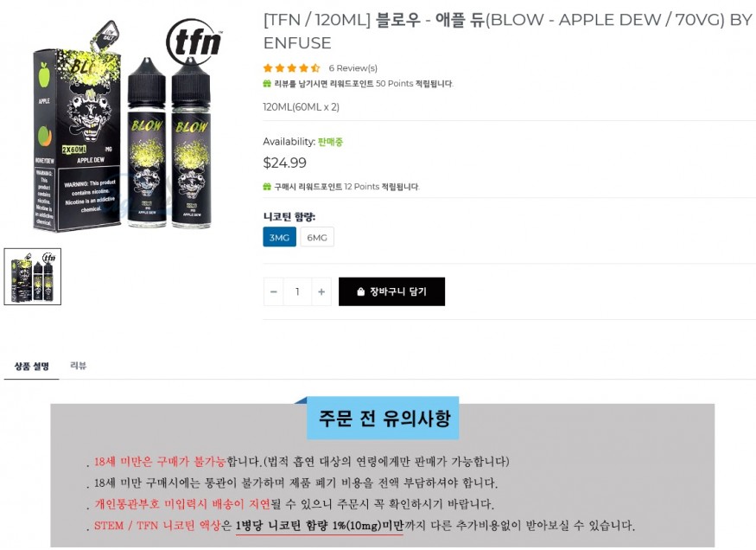This screenshot has width=756, height=550.
Task: Click the gift icon beside purchase reward points
Action: click(267, 187)
